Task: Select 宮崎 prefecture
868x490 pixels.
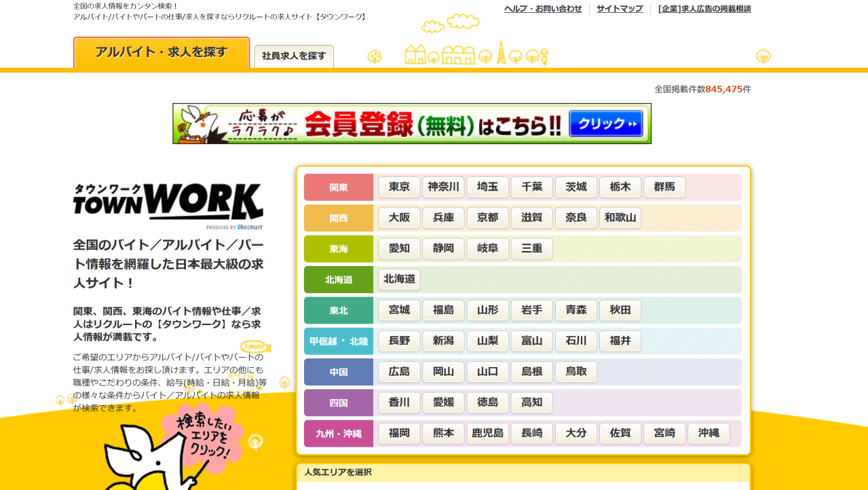Action: 664,433
